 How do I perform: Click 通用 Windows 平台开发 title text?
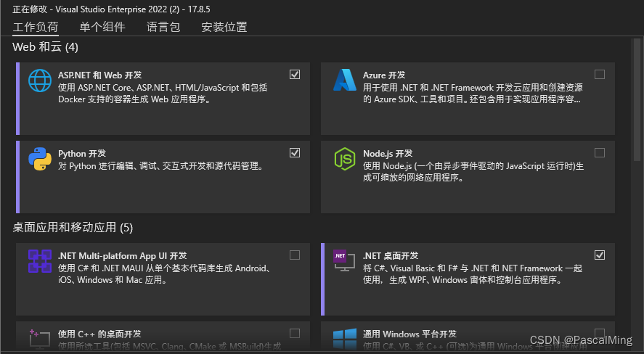409,334
